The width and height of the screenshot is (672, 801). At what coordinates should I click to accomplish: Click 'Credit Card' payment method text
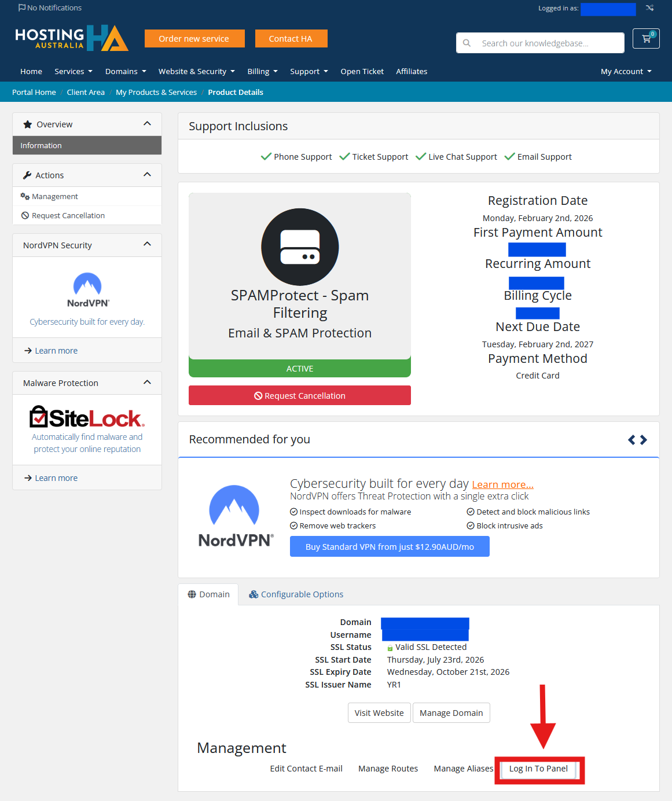pyautogui.click(x=538, y=376)
